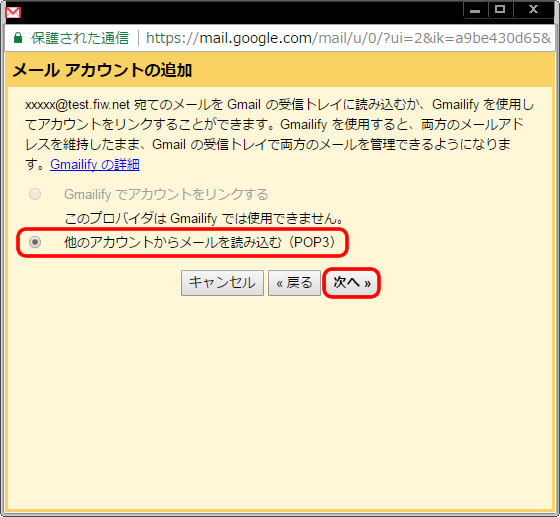Viewport: 560px width, 517px height.
Task: Click label Gmailify でアカウントをリンクする
Action: point(166,194)
